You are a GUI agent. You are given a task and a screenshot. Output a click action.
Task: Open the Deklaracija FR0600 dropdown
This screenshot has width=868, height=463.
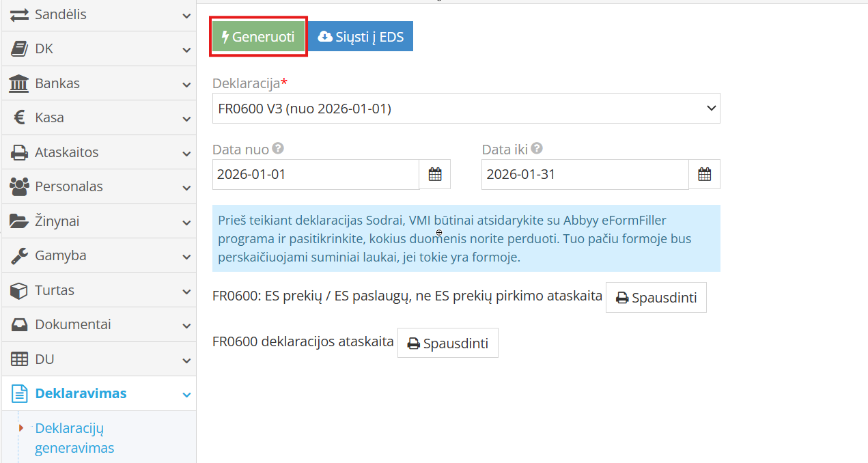[466, 109]
